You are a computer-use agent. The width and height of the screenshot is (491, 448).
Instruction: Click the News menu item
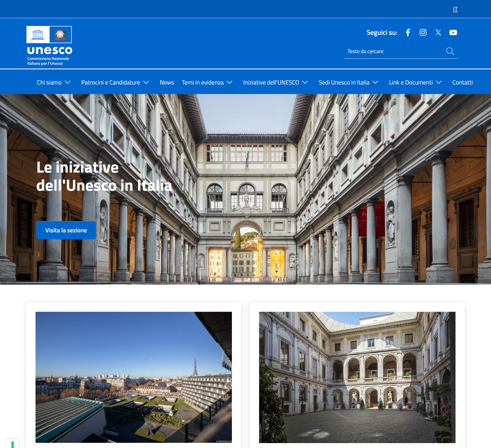[x=167, y=82]
